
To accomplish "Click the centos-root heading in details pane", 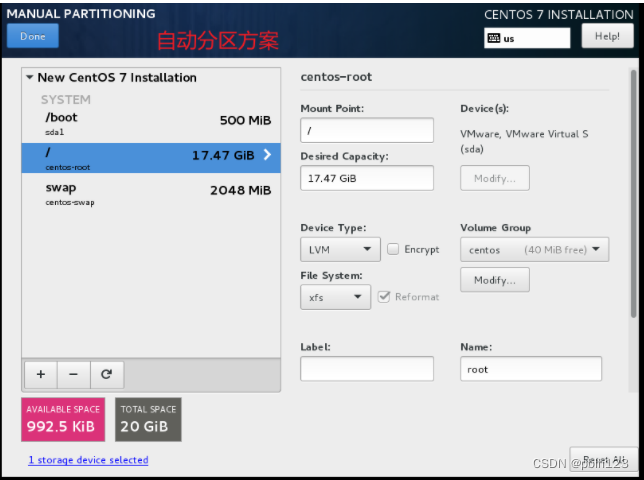I will [336, 77].
